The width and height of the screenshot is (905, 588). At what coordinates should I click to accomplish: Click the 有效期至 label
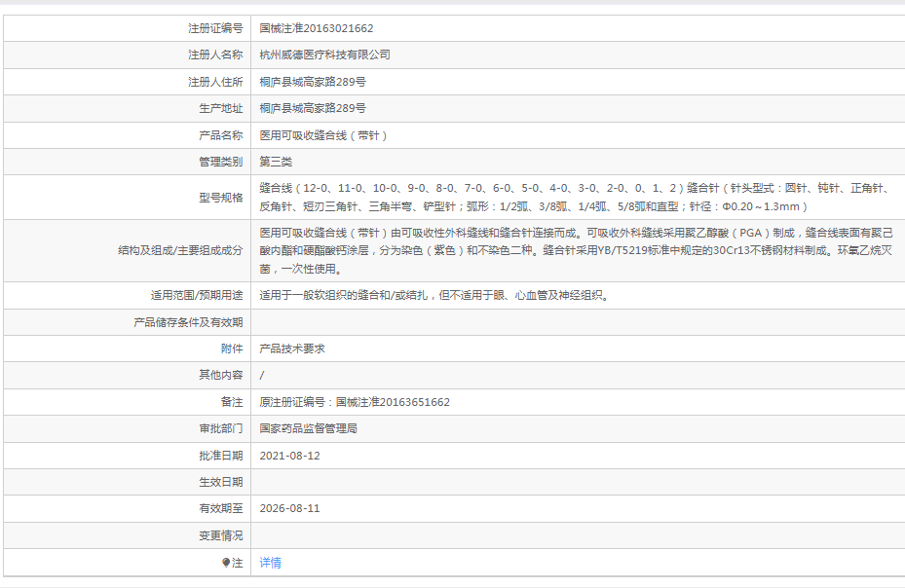pos(221,509)
